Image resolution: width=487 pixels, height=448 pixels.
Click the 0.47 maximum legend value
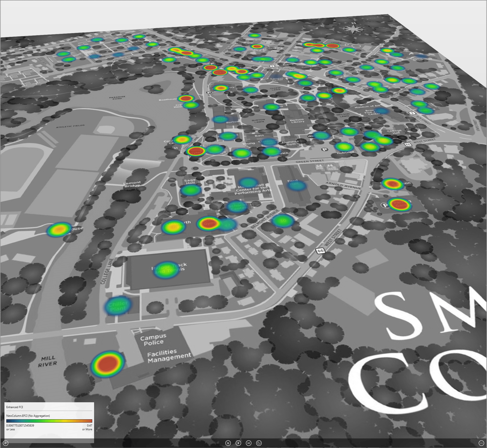coord(89,426)
